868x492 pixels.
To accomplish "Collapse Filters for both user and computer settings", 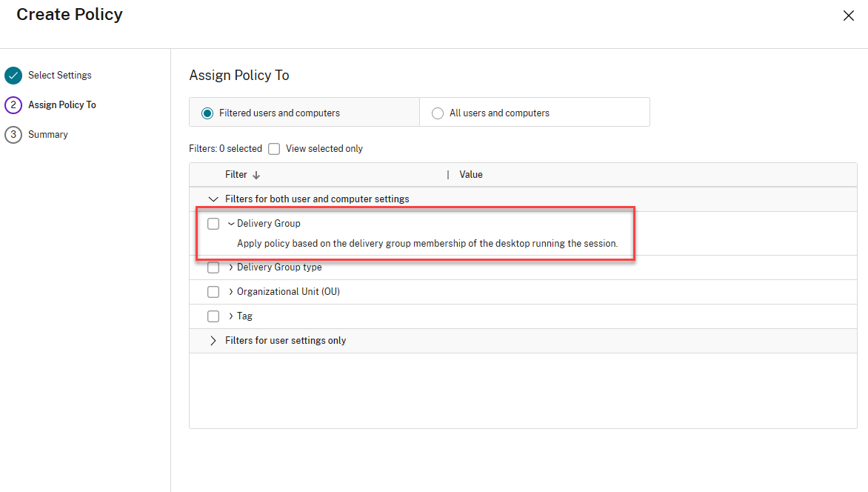I will coord(213,199).
